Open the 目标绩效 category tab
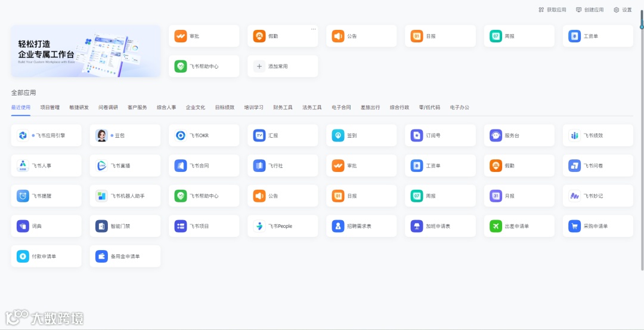Screen dimensions: 644x330 point(225,107)
